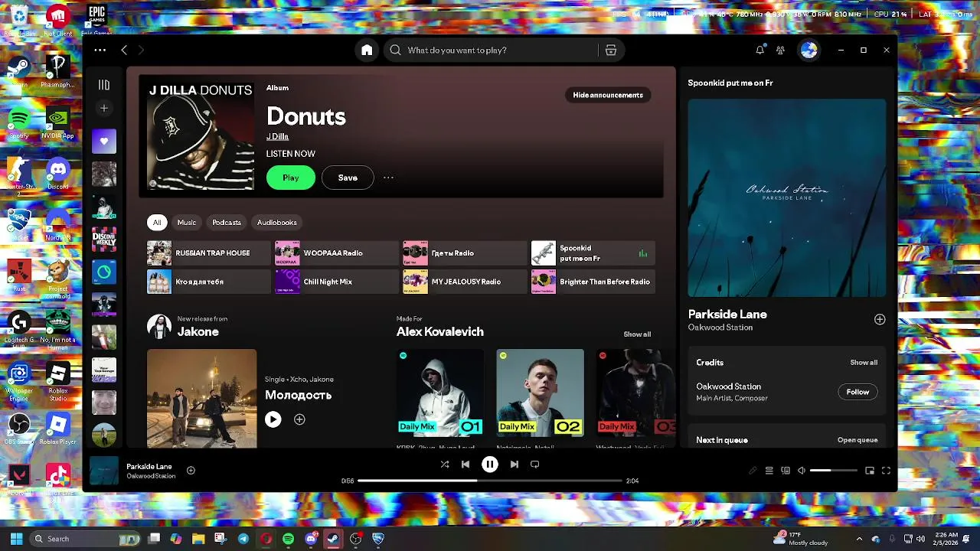Toggle repeat mode
This screenshot has width=980, height=551.
pyautogui.click(x=535, y=464)
